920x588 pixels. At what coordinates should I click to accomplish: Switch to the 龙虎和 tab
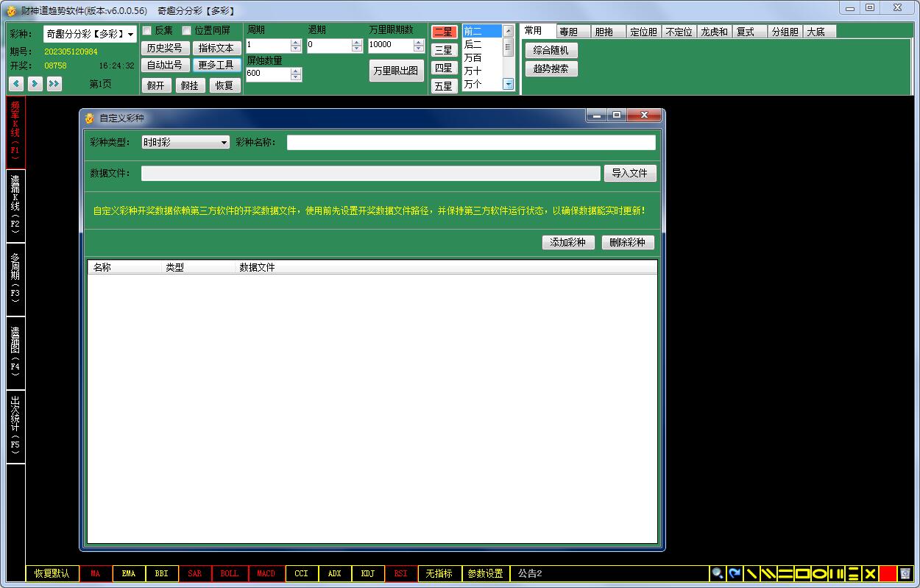(x=713, y=32)
